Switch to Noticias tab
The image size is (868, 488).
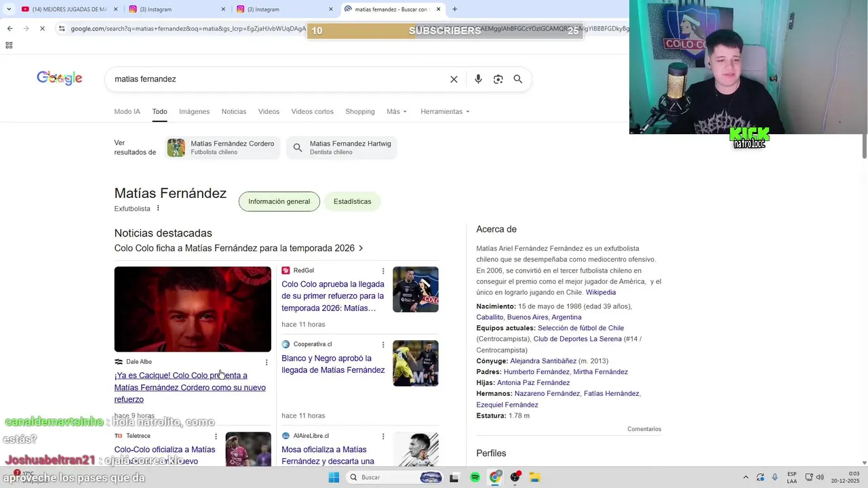coord(234,112)
